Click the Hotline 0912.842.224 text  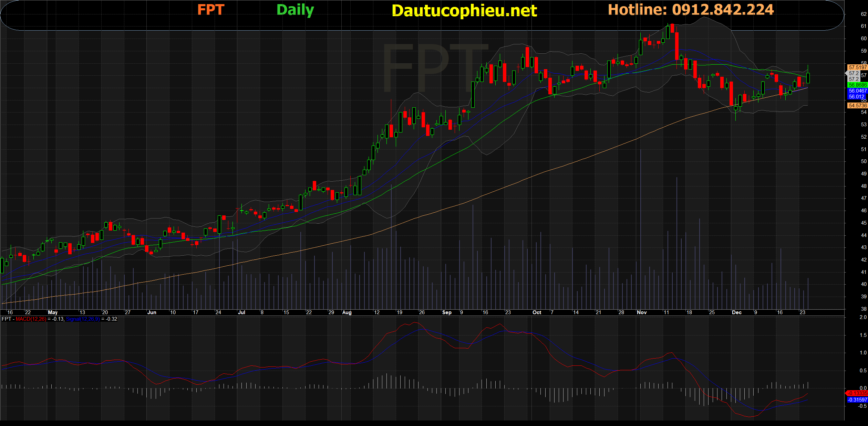691,10
